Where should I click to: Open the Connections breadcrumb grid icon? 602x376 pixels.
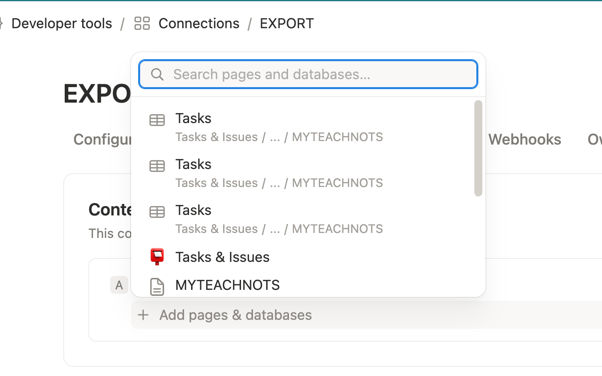click(142, 23)
